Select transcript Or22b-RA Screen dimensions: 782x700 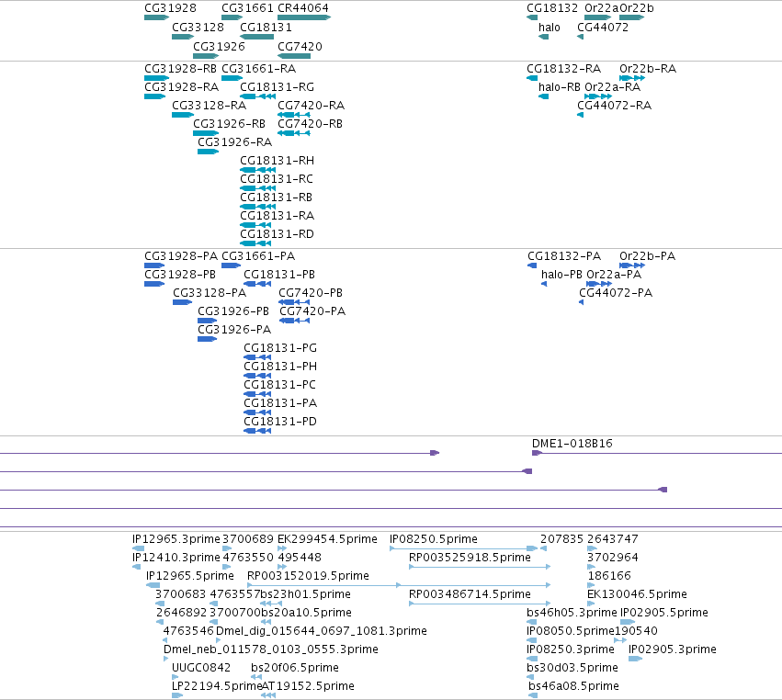(x=648, y=68)
